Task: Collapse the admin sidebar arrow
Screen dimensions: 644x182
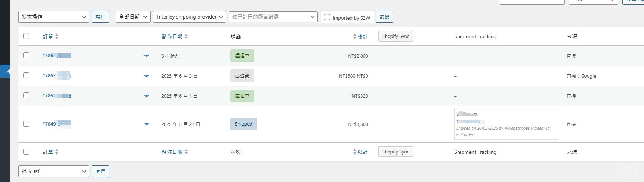Action: [x=8, y=71]
